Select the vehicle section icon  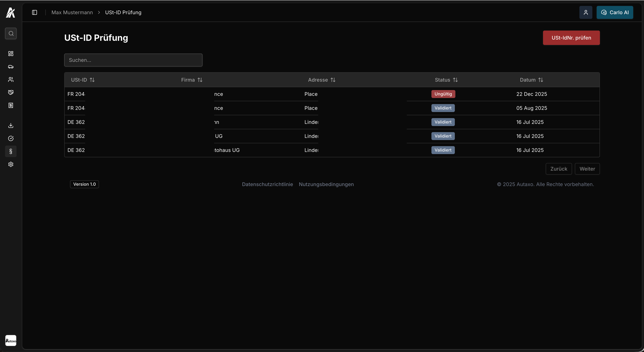click(x=11, y=67)
